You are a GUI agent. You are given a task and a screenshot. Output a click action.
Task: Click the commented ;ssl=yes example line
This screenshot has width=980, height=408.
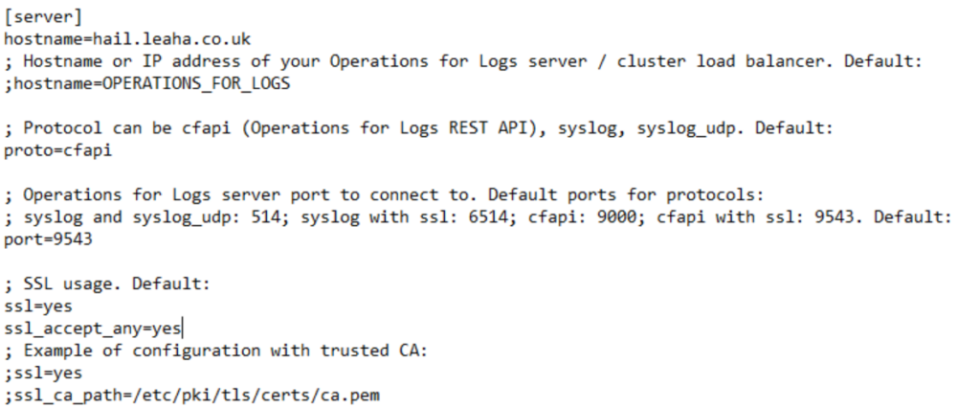pos(43,374)
